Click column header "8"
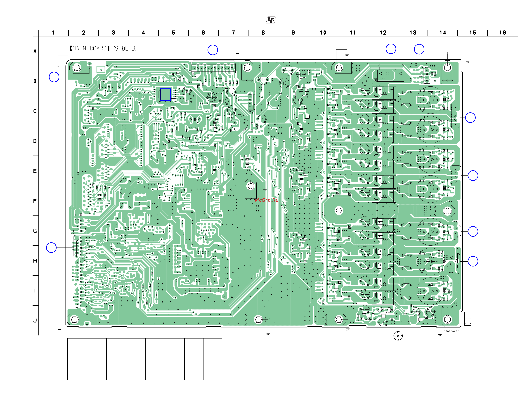Image resolution: width=532 pixels, height=400 pixels. point(263,32)
